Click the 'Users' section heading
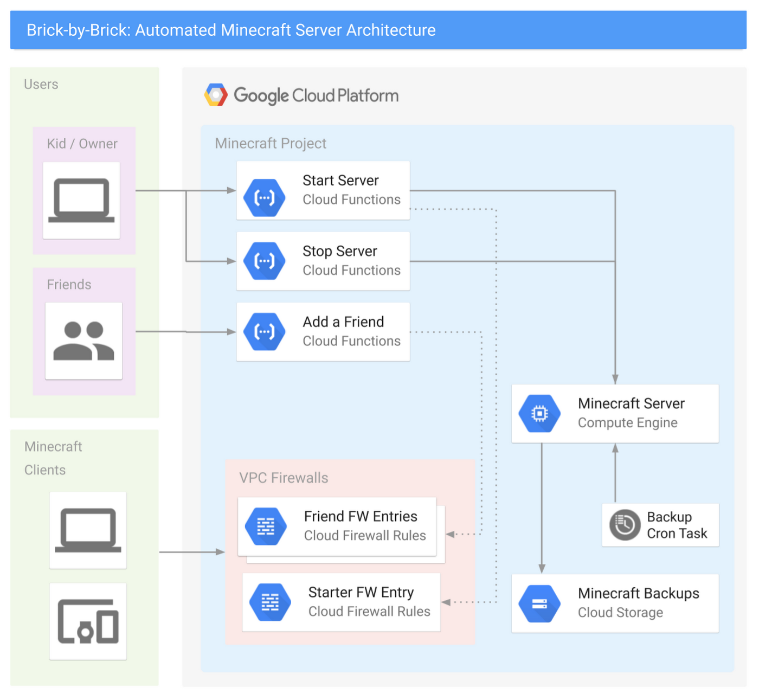Screen dimensions: 759x700 click(41, 84)
